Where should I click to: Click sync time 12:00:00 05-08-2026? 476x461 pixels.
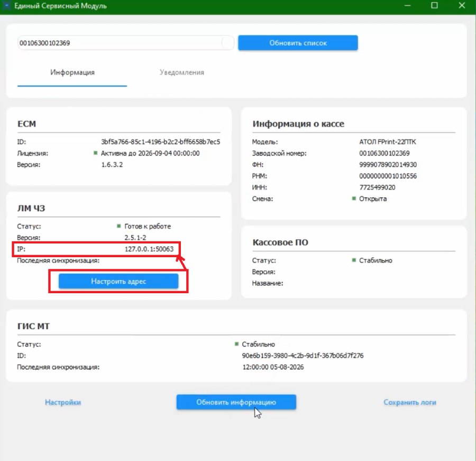click(273, 367)
